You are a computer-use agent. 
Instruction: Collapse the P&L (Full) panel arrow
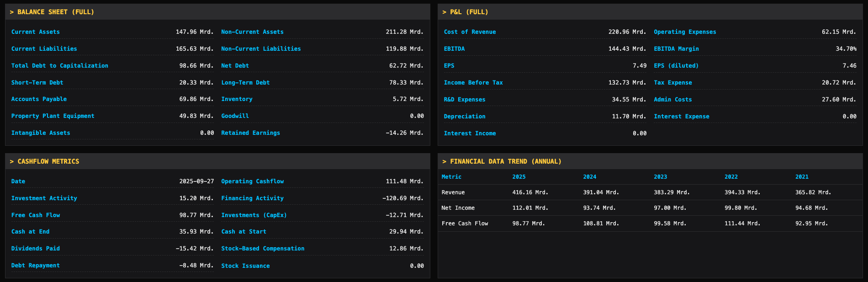click(445, 12)
